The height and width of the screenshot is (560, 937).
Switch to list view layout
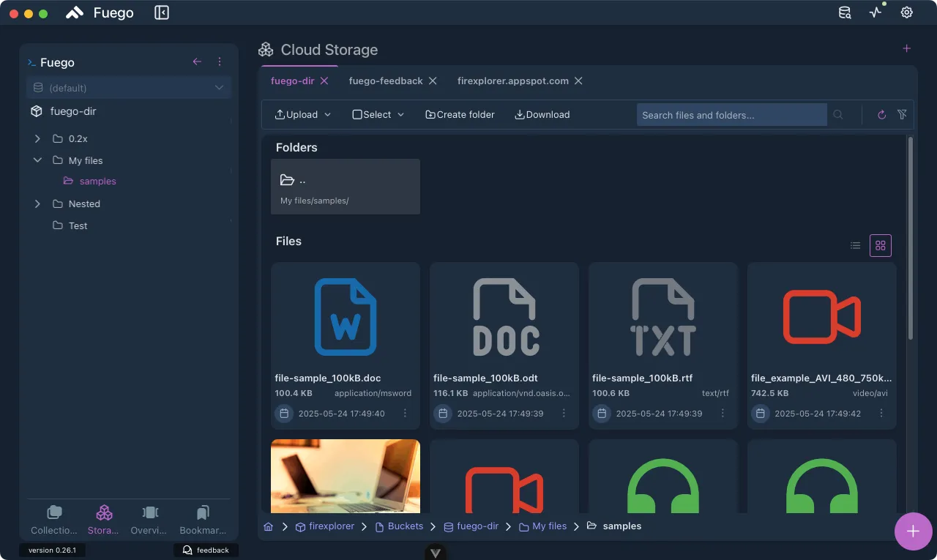click(855, 246)
